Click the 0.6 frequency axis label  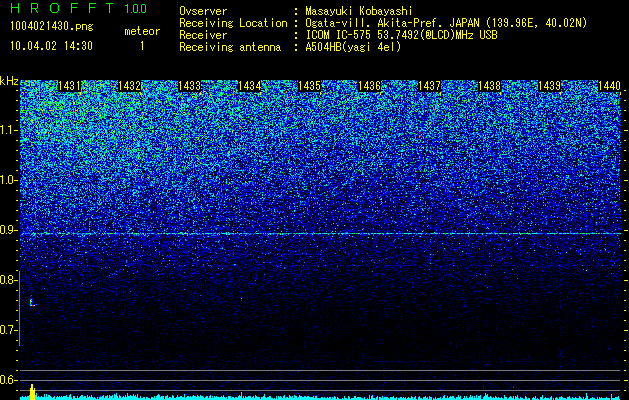[x=8, y=380]
